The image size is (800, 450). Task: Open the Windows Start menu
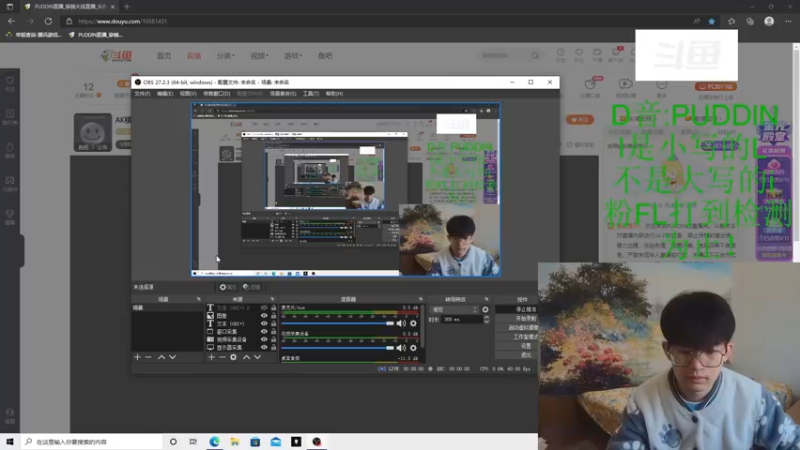pyautogui.click(x=10, y=442)
